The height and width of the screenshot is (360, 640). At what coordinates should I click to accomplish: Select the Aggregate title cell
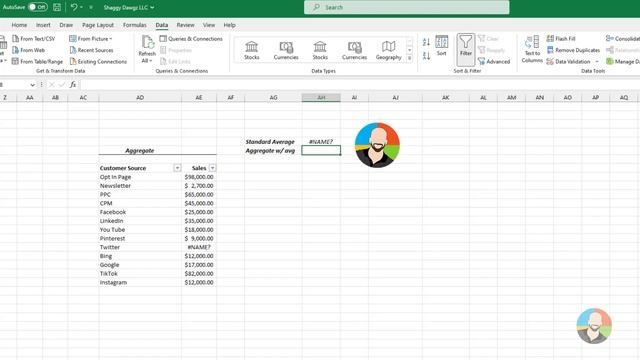[140, 151]
